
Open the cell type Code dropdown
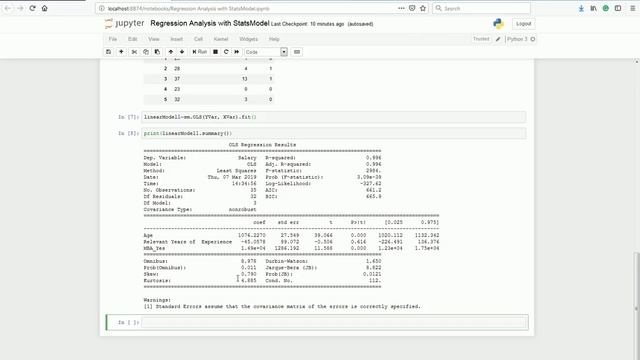266,52
